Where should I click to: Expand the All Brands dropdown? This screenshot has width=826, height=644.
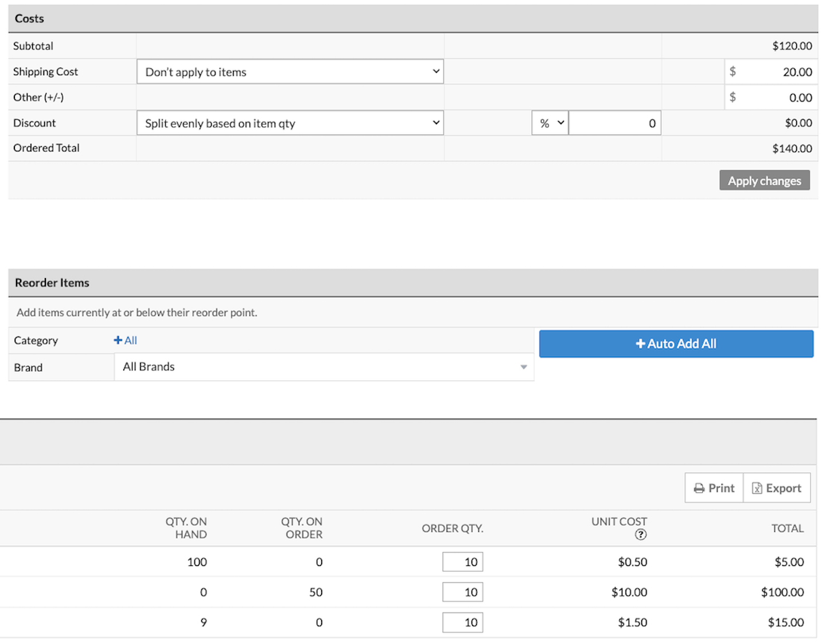point(324,367)
